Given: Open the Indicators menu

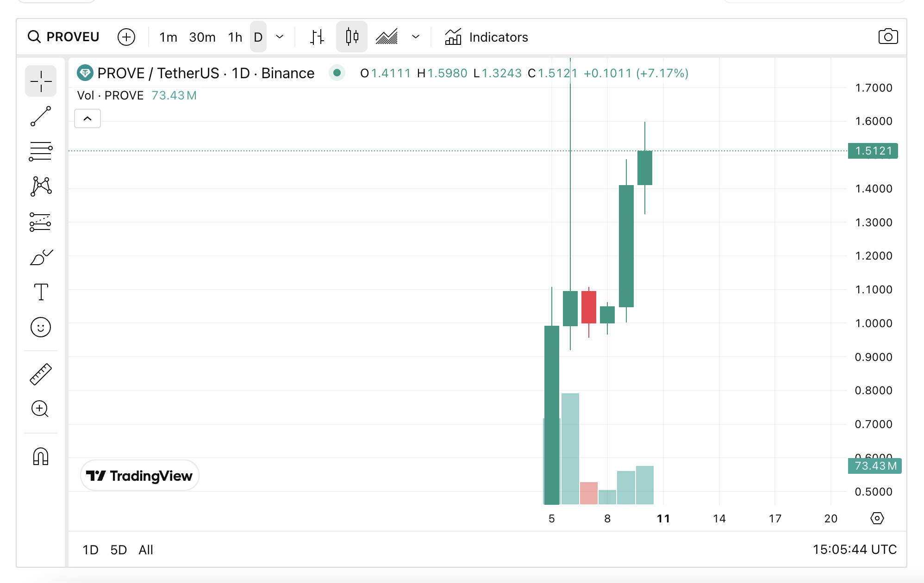Looking at the screenshot, I should 487,37.
